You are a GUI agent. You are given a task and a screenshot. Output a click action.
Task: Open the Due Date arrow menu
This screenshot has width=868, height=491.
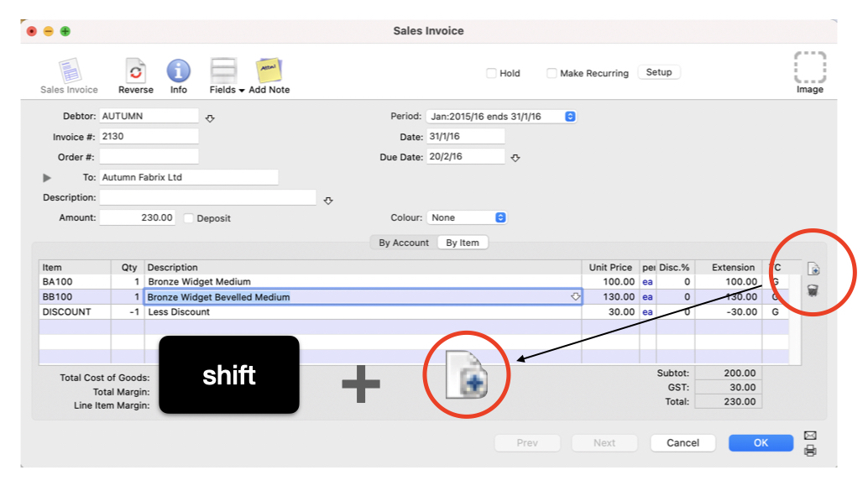(515, 159)
